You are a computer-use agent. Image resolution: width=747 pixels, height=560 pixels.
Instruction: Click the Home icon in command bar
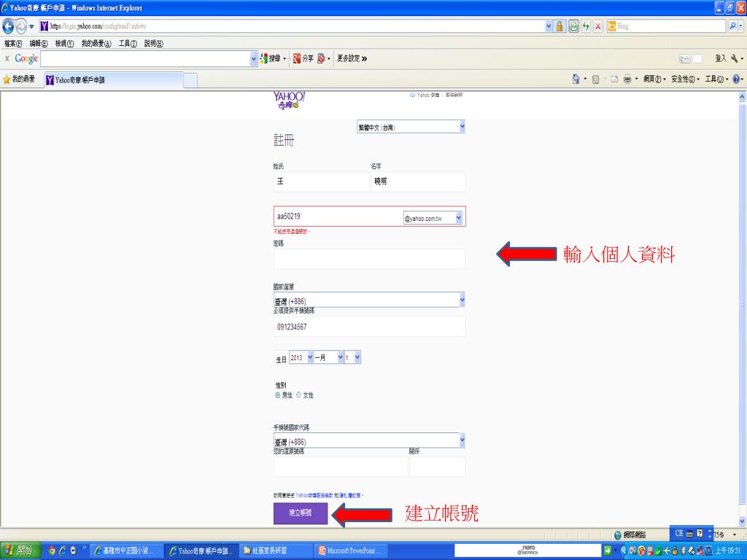(576, 79)
